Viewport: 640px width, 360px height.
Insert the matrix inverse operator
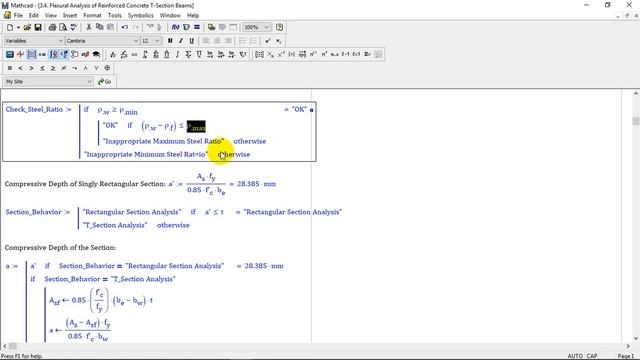[281, 54]
